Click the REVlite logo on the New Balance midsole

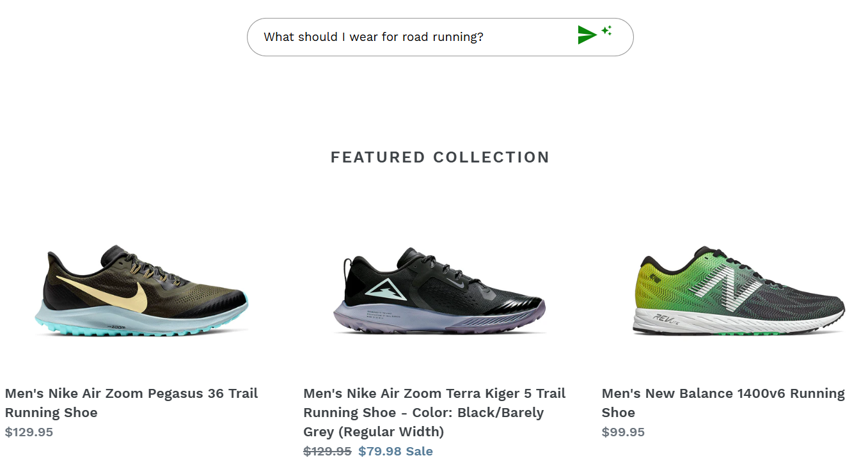tap(665, 318)
